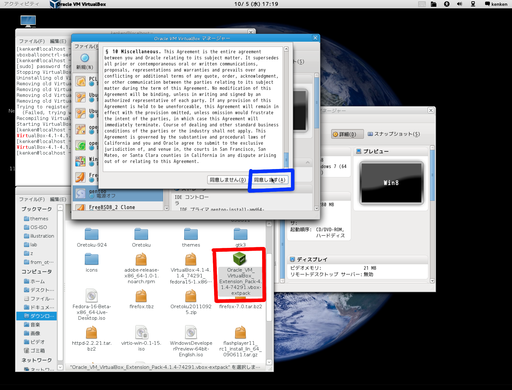This screenshot has width=512, height=390.
Task: Select the Fedora-16-Beta Live Desktop iso
Action: point(92,305)
